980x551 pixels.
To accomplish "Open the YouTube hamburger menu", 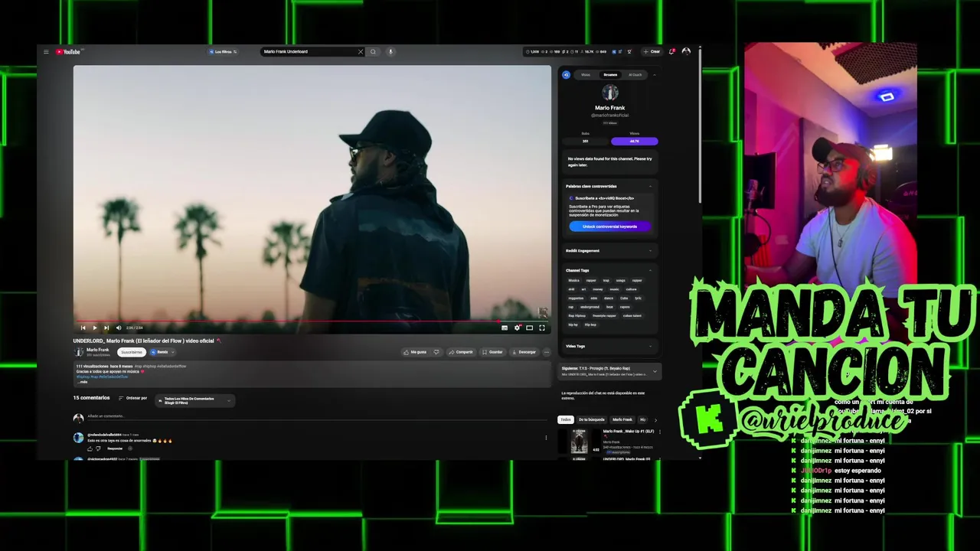I will click(46, 52).
